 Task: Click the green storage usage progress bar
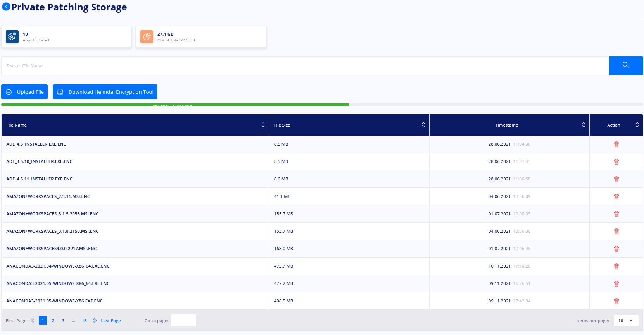pyautogui.click(x=175, y=105)
